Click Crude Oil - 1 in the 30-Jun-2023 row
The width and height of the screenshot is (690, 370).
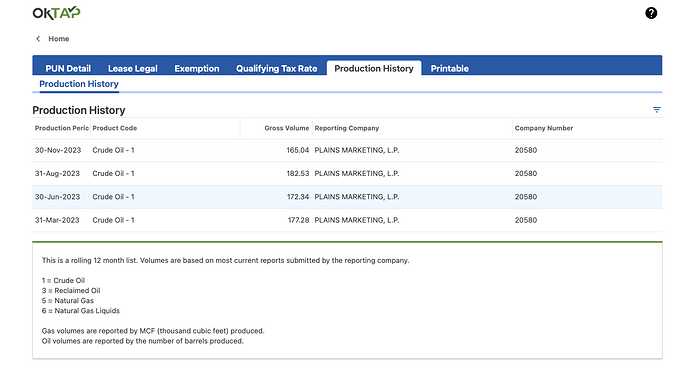pyautogui.click(x=114, y=197)
